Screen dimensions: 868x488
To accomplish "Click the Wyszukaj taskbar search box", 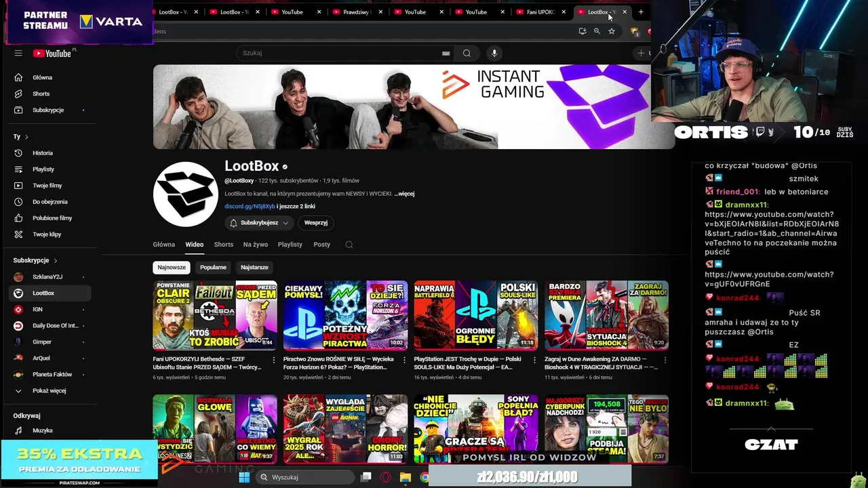I will pyautogui.click(x=305, y=477).
